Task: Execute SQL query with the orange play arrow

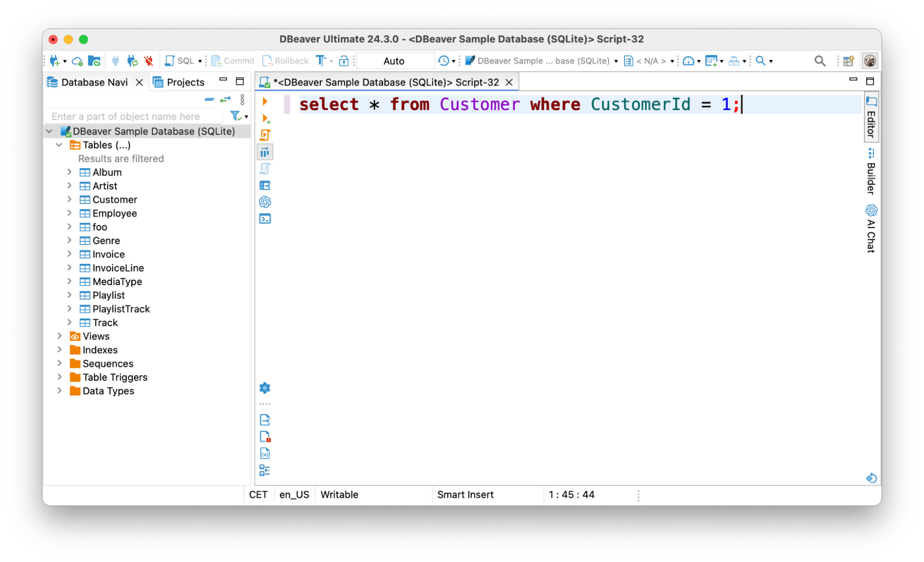Action: 265,101
